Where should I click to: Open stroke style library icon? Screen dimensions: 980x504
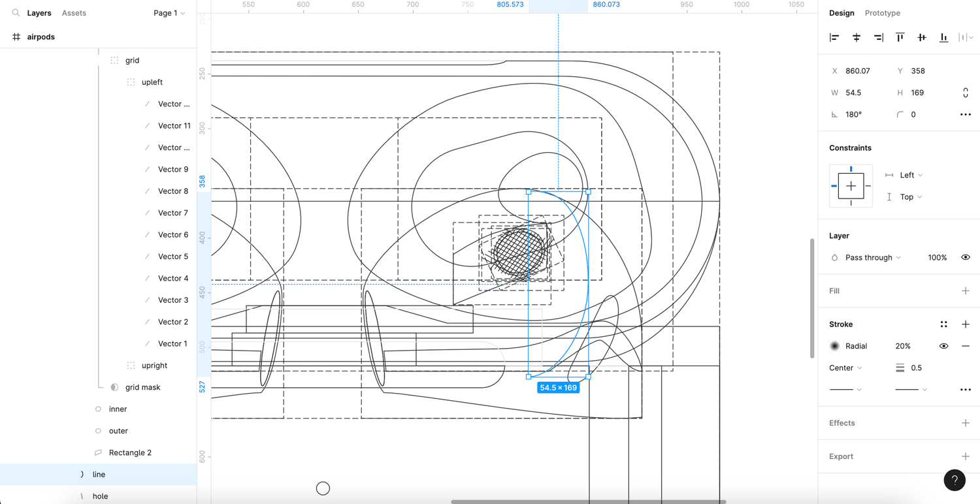point(943,324)
